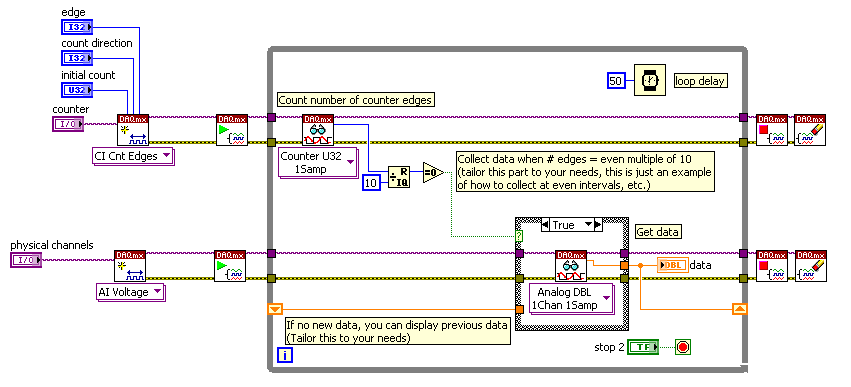This screenshot has width=851, height=387.
Task: Open the AI Voltage polymorphic selector
Action: [x=130, y=292]
